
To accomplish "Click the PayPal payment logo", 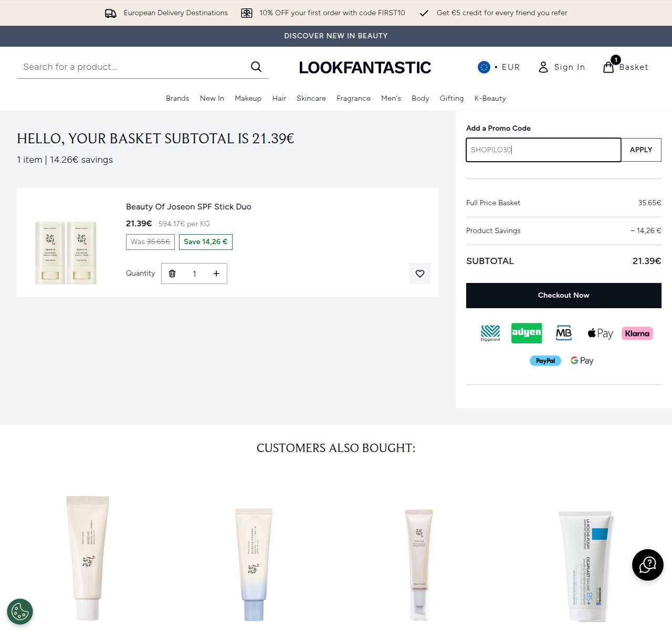I will coord(545,361).
